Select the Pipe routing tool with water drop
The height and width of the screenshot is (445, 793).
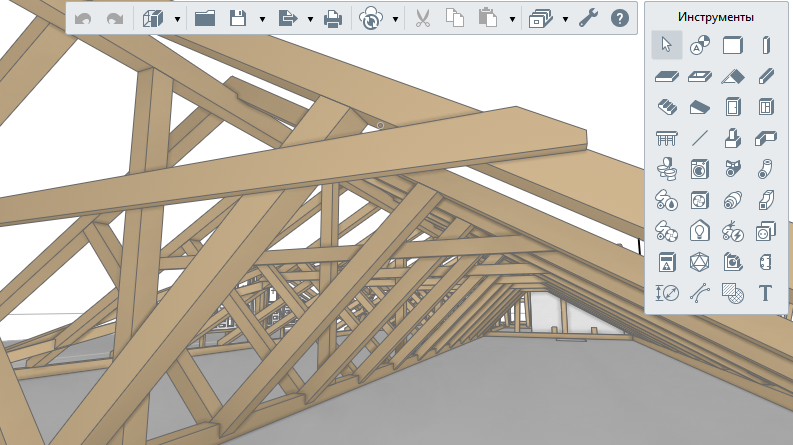pos(667,200)
